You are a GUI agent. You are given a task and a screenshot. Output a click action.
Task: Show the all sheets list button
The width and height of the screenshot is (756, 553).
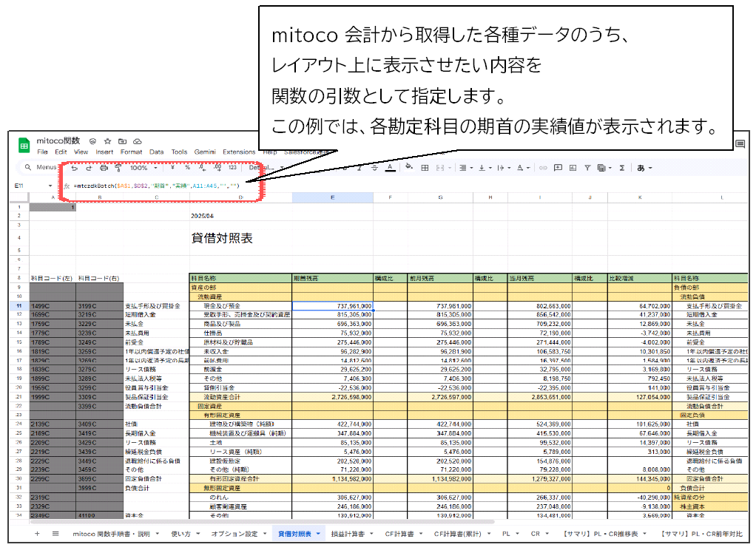click(x=55, y=533)
